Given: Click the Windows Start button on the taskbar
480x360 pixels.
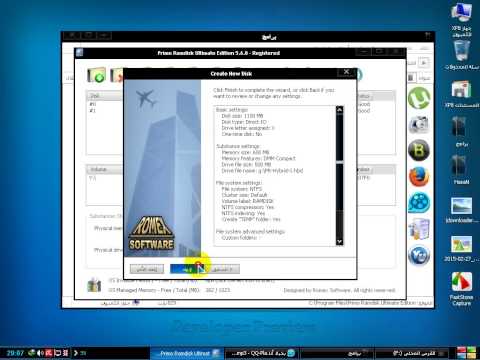Looking at the screenshot, I should click(x=466, y=353).
